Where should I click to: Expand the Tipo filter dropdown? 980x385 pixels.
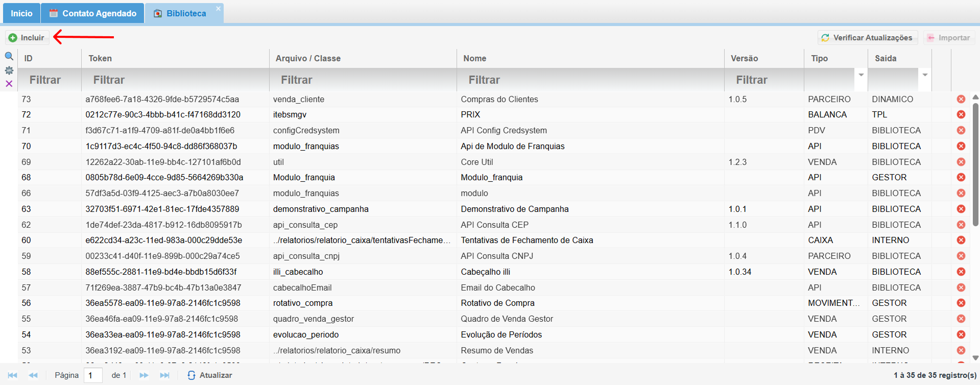(x=861, y=75)
